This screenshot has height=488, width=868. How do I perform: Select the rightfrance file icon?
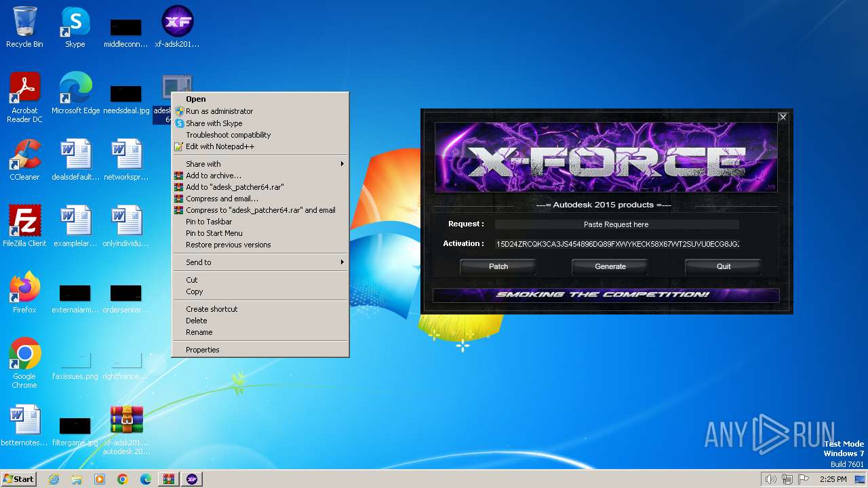tap(126, 366)
